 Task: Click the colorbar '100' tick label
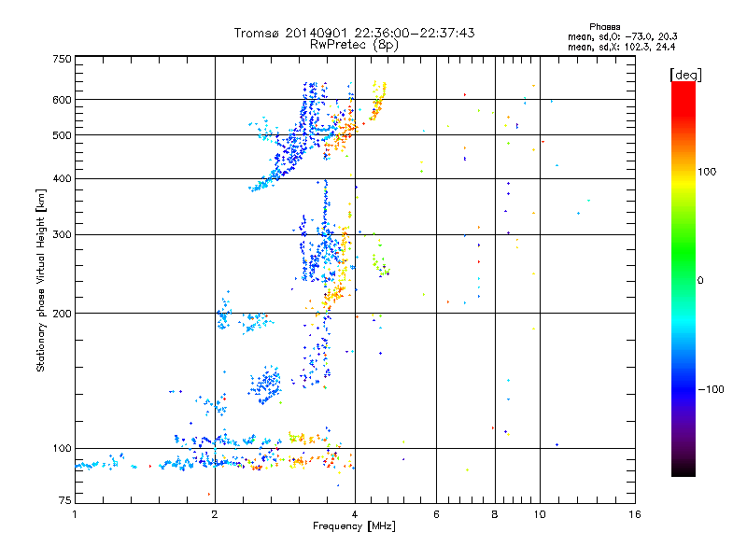point(707,172)
